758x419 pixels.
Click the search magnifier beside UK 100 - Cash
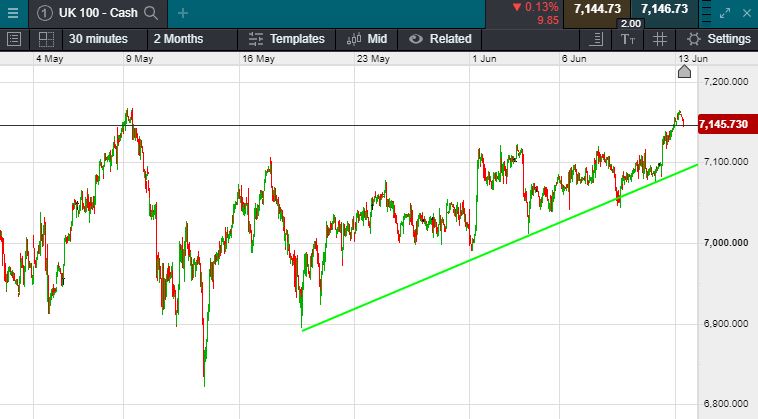click(151, 13)
